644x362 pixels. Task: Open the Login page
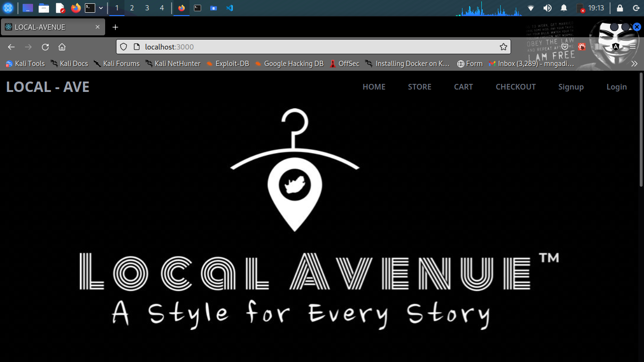tap(616, 87)
